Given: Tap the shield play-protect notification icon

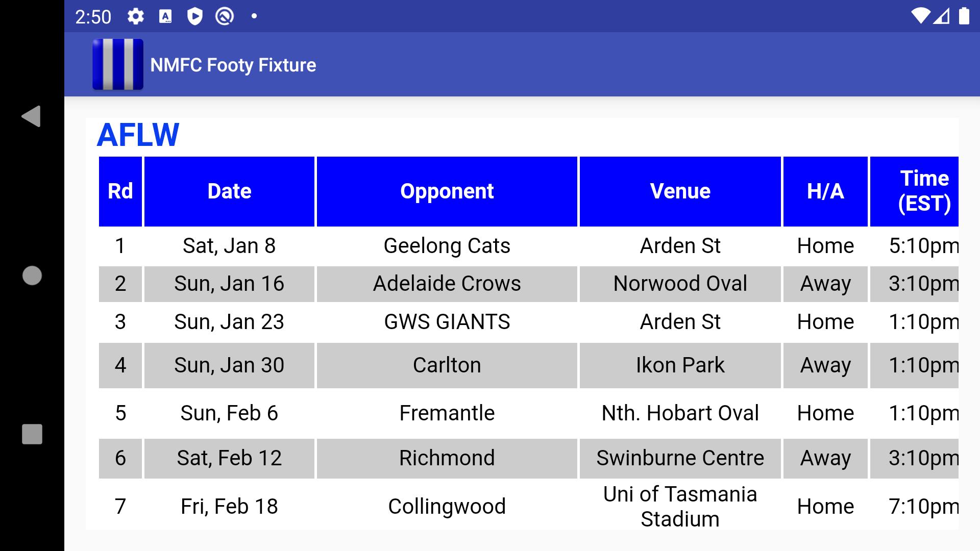Looking at the screenshot, I should pos(195,16).
